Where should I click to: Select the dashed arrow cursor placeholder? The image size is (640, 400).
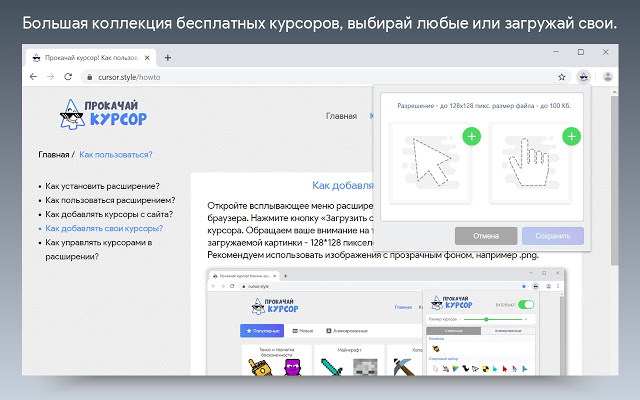pyautogui.click(x=431, y=163)
